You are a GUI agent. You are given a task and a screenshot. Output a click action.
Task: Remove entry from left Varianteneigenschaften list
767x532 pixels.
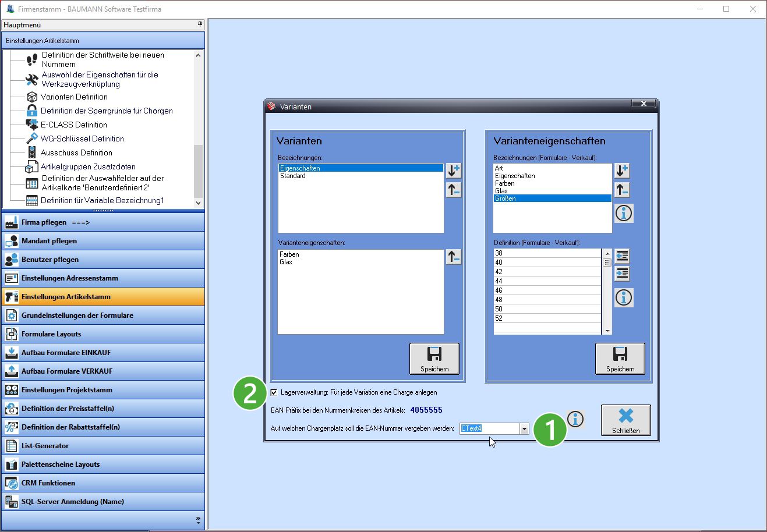pos(454,257)
